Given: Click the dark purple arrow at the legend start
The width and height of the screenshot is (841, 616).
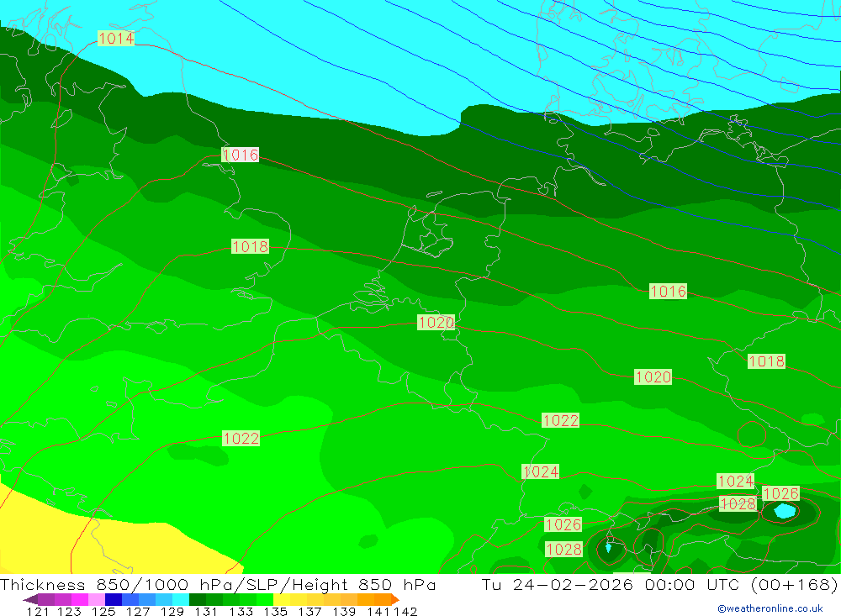Looking at the screenshot, I should coord(30,600).
